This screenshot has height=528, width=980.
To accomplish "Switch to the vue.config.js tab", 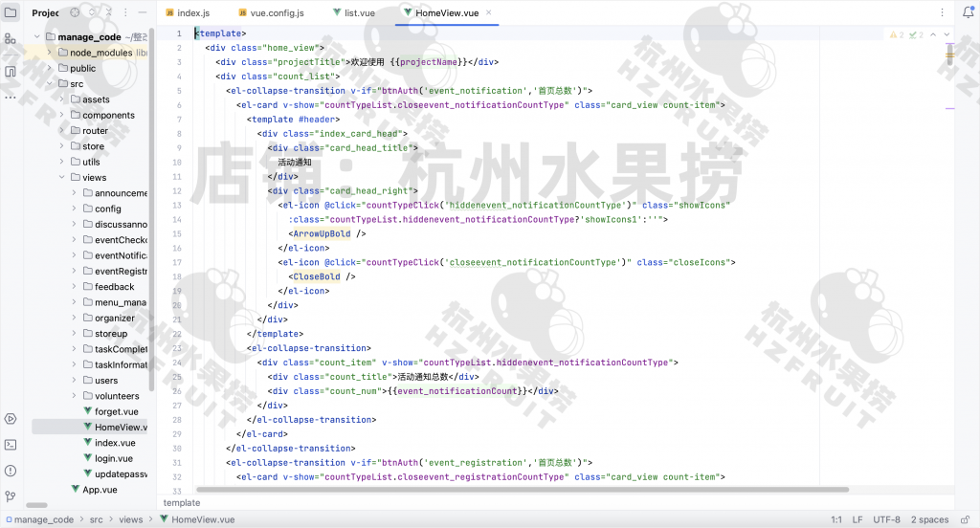I will tap(271, 12).
